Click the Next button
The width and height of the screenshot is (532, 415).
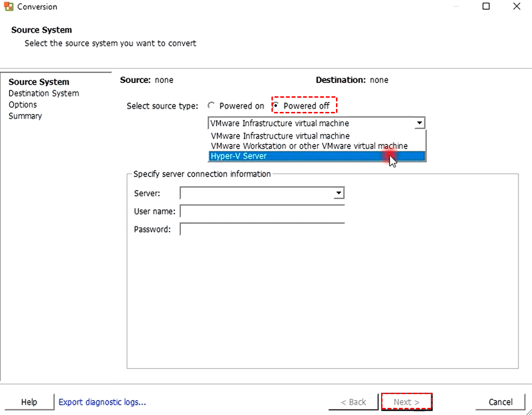[407, 402]
